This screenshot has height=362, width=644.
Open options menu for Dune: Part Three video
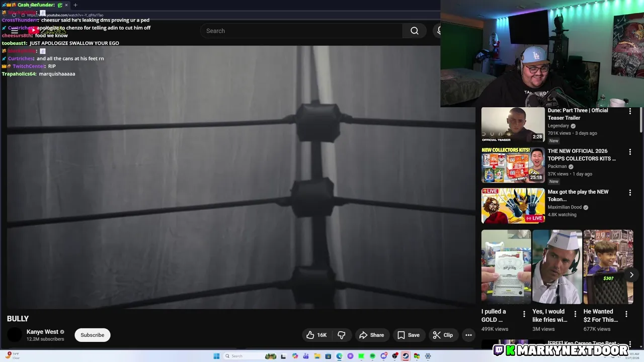tap(630, 111)
